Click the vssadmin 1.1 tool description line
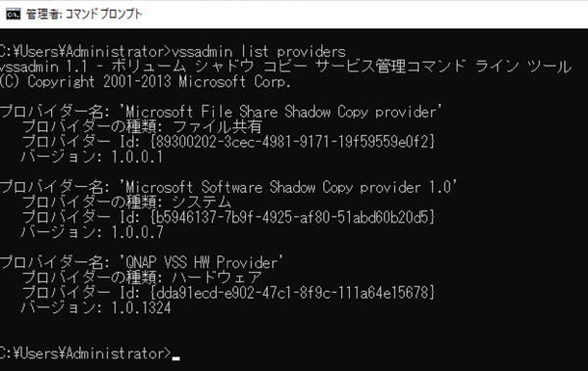Image resolution: width=588 pixels, height=371 pixels. (285, 67)
